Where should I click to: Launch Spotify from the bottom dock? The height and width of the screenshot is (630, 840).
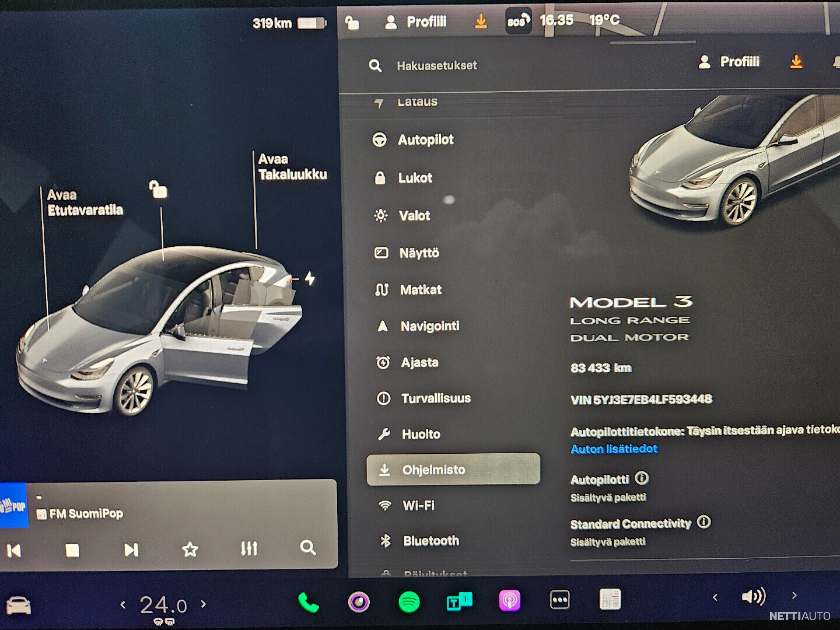click(x=409, y=601)
